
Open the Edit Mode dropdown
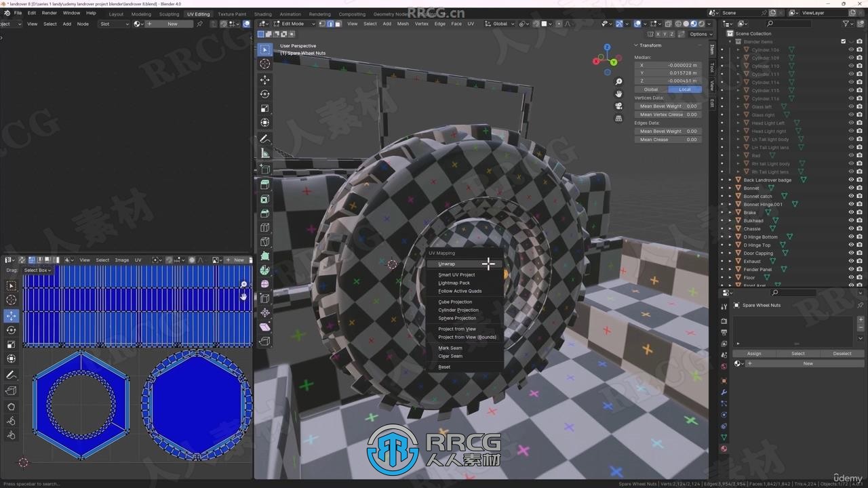tap(295, 24)
